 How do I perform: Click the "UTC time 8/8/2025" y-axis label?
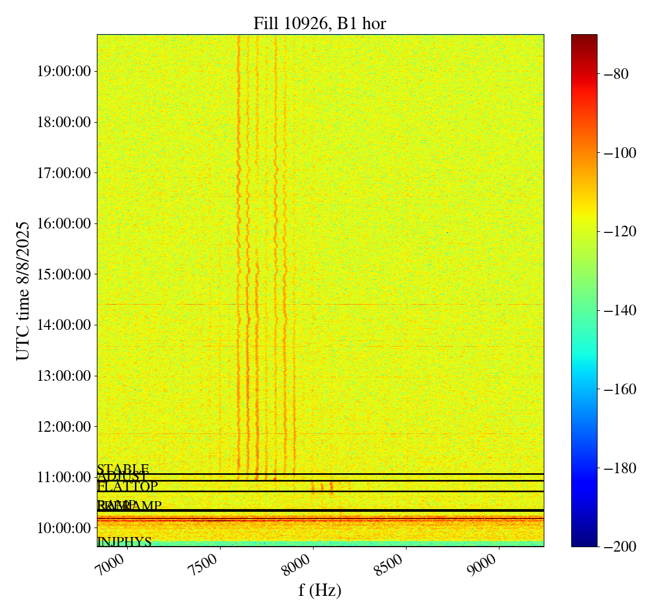click(x=22, y=291)
